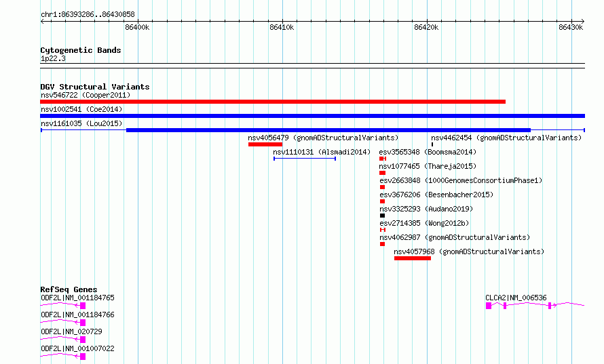Click the nsv4056479 (gnomADStructuralVariants) label
Image resolution: width=604 pixels, height=364 pixels.
tap(323, 138)
